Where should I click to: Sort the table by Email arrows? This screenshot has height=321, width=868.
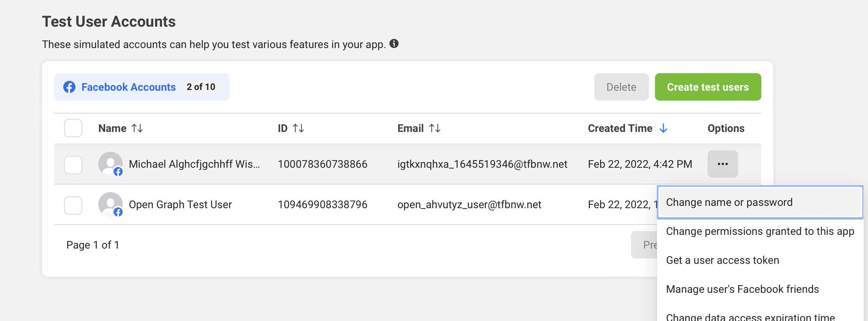click(435, 128)
